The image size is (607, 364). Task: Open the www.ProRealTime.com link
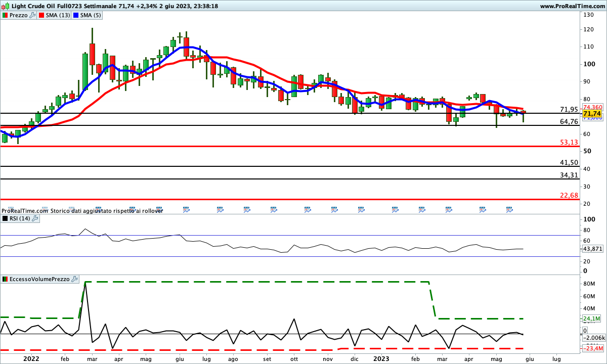[x=573, y=6]
